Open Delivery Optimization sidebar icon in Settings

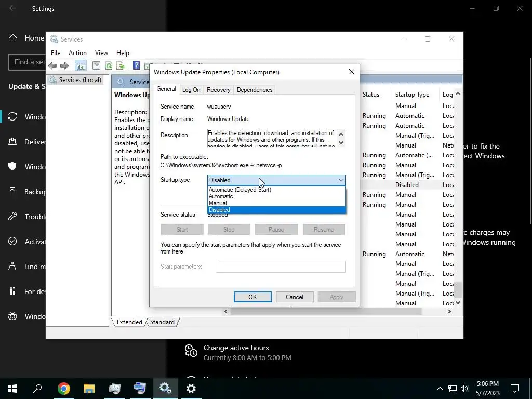tap(12, 141)
